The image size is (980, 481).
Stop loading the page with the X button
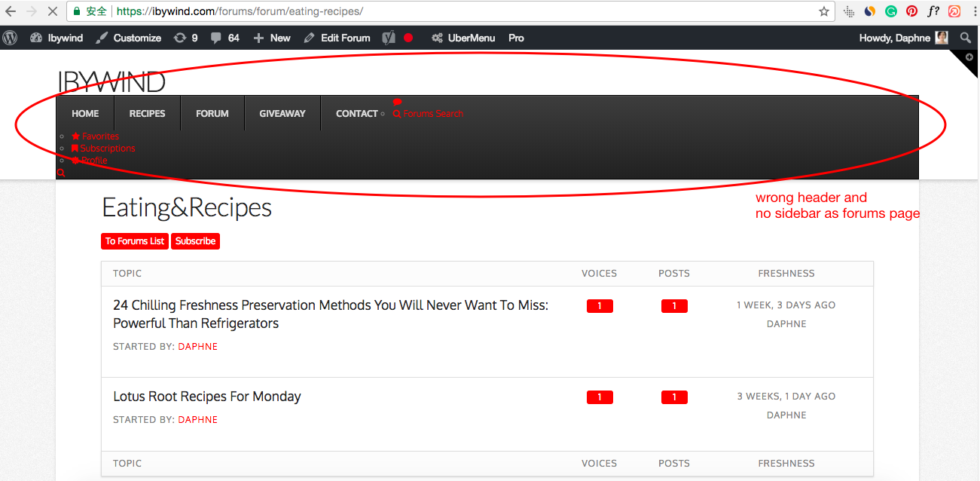(53, 11)
